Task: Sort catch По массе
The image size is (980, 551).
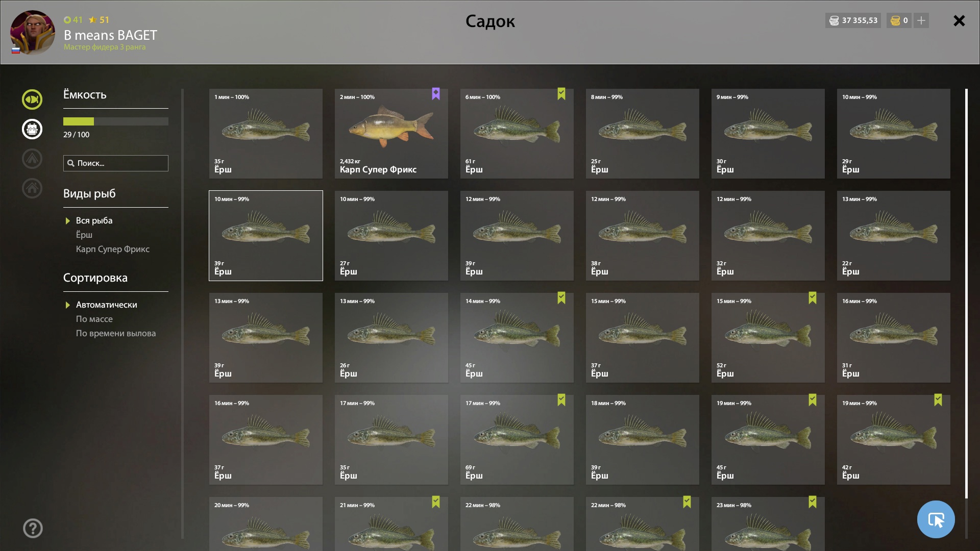Action: (94, 319)
